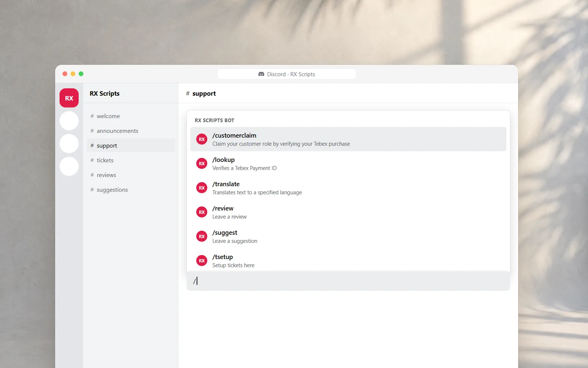Open the welcome channel
Viewport: 588px width, 368px height.
tap(131, 116)
